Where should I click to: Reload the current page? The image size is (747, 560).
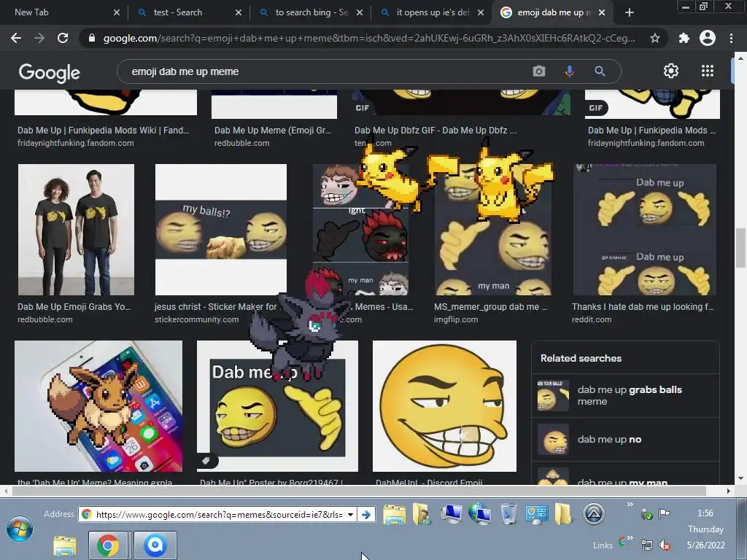tap(63, 38)
